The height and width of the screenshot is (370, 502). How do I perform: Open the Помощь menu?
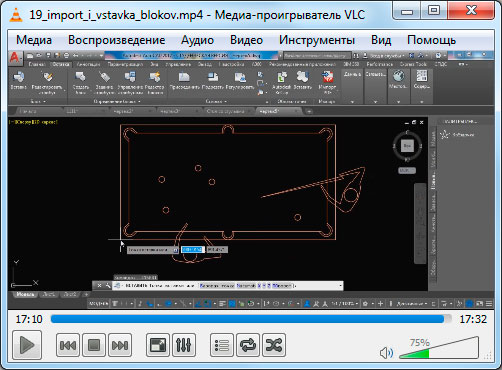point(431,40)
